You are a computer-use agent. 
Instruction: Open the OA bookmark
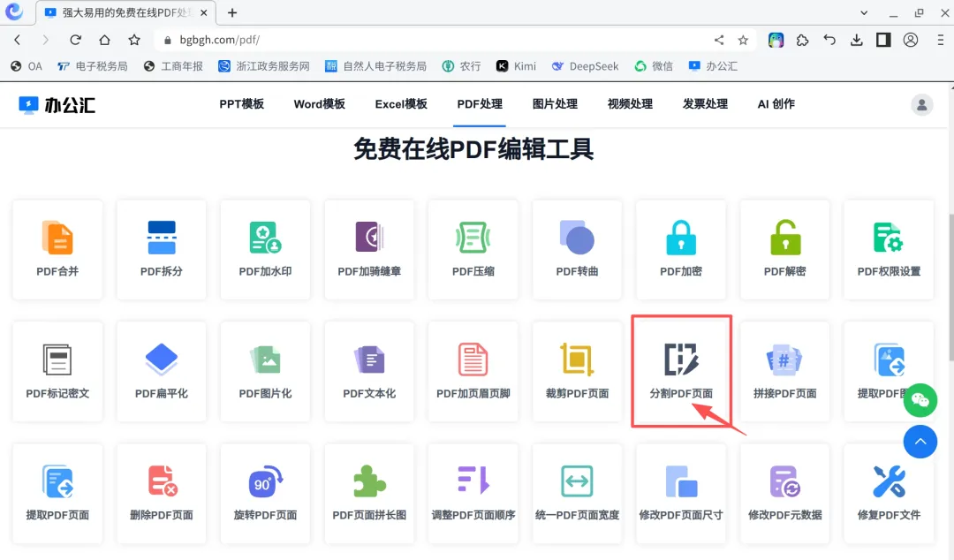pyautogui.click(x=26, y=66)
